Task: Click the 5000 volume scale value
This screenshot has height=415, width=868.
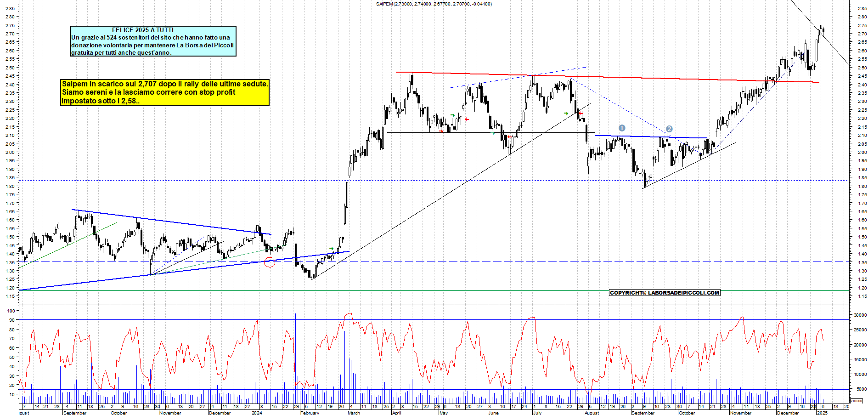Action: (862, 389)
